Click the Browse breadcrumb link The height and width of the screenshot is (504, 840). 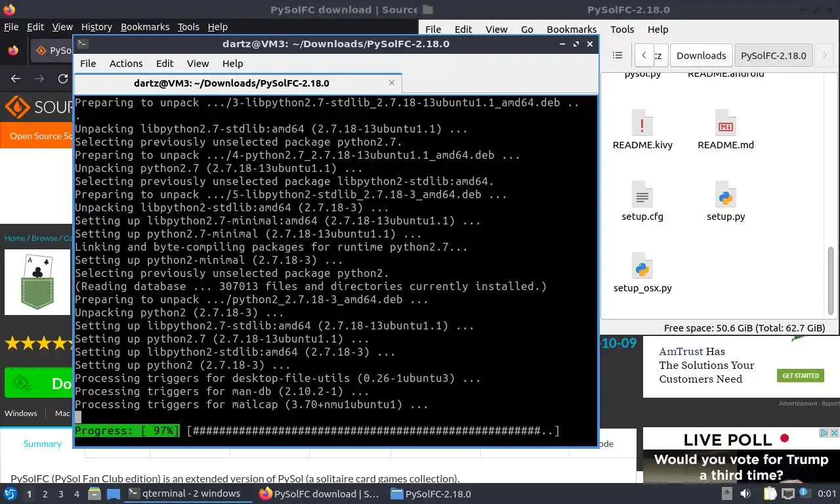pos(45,238)
